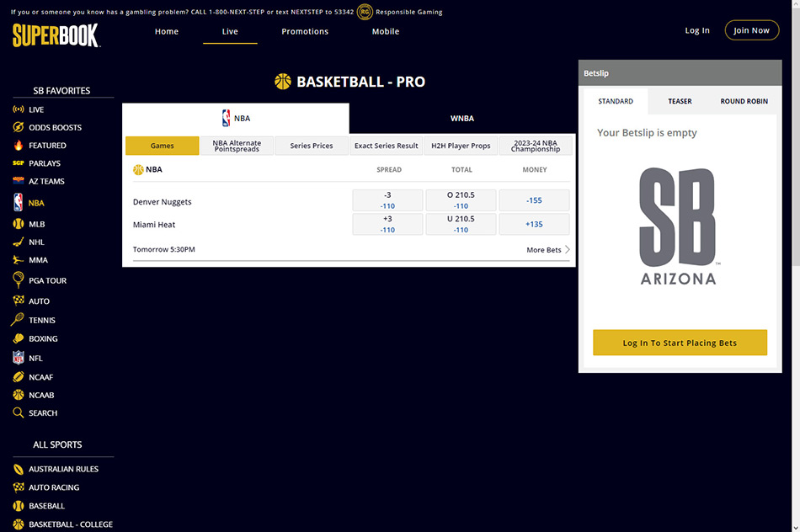Click the PGA Tour golf ball icon
800x532 pixels.
coord(19,279)
